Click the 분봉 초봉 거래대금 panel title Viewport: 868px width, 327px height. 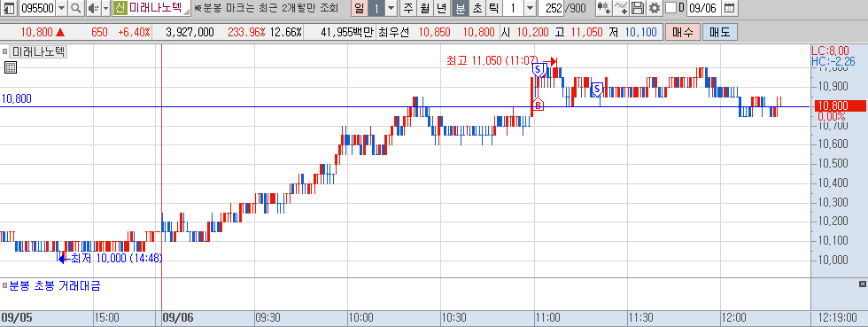[55, 286]
